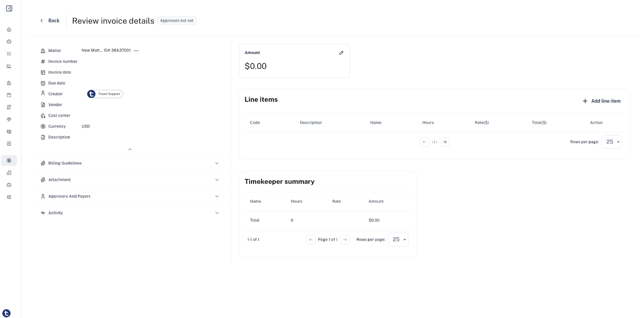Edit the invoice amount with pencil icon
The height and width of the screenshot is (318, 644).
(x=341, y=53)
